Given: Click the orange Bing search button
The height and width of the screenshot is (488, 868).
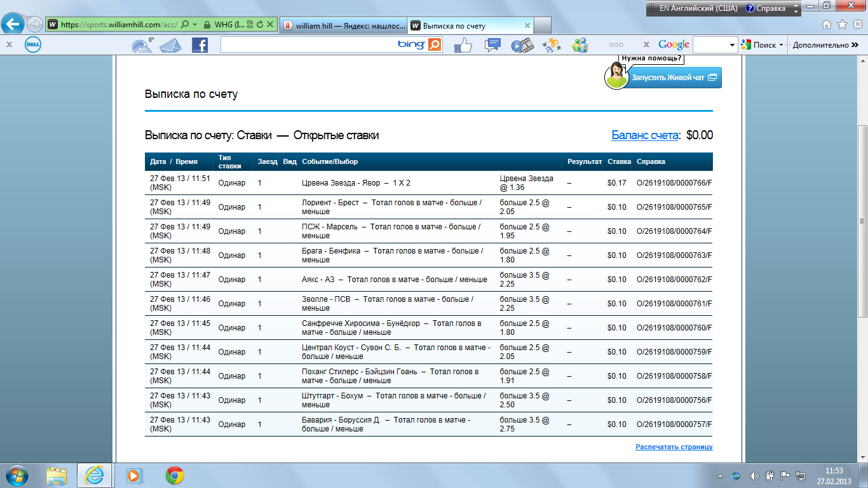Looking at the screenshot, I should [435, 44].
